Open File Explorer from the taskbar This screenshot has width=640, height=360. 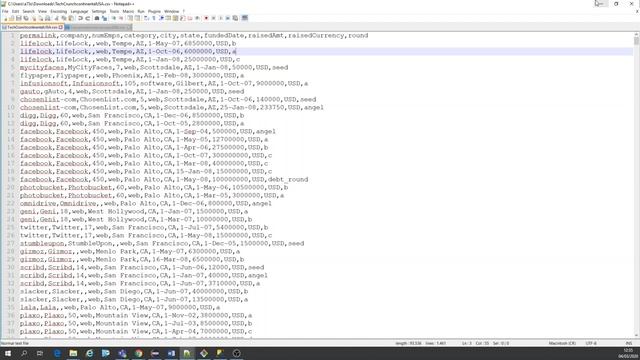click(x=73, y=353)
